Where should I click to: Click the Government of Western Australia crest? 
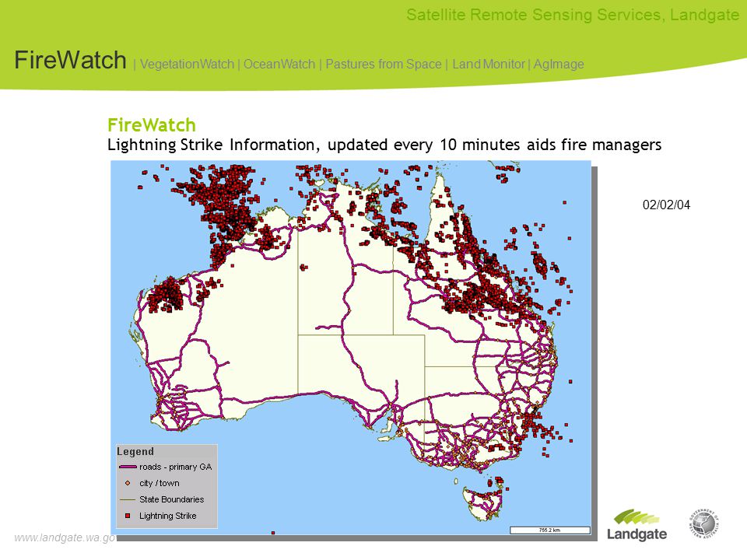click(x=703, y=523)
